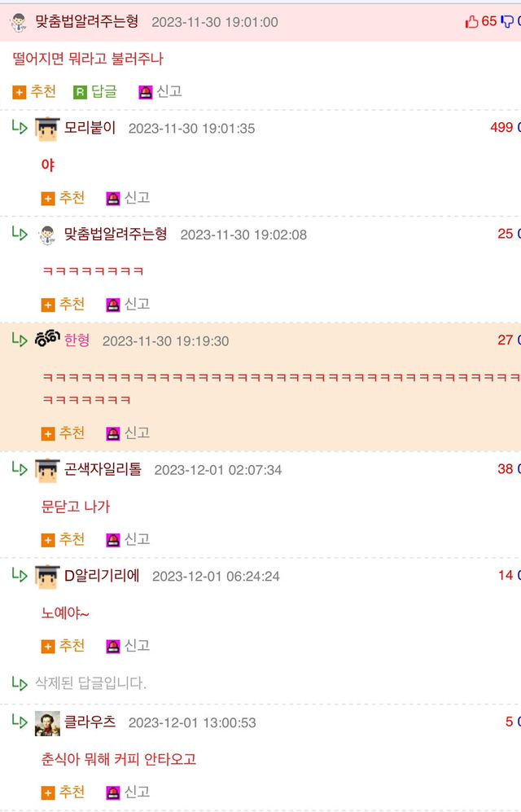Image resolution: width=521 pixels, height=812 pixels.
Task: Recommend 한형's highlighted reply
Action: (x=63, y=433)
